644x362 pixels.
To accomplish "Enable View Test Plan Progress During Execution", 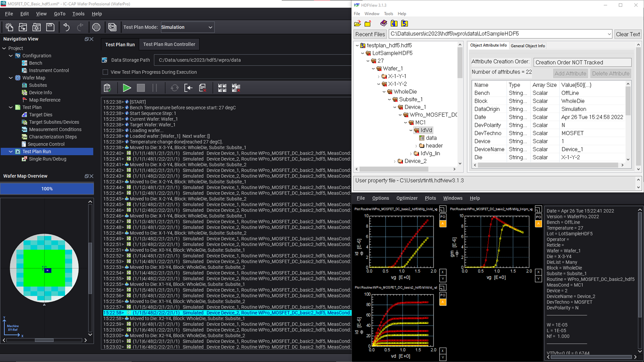I will coord(105,72).
